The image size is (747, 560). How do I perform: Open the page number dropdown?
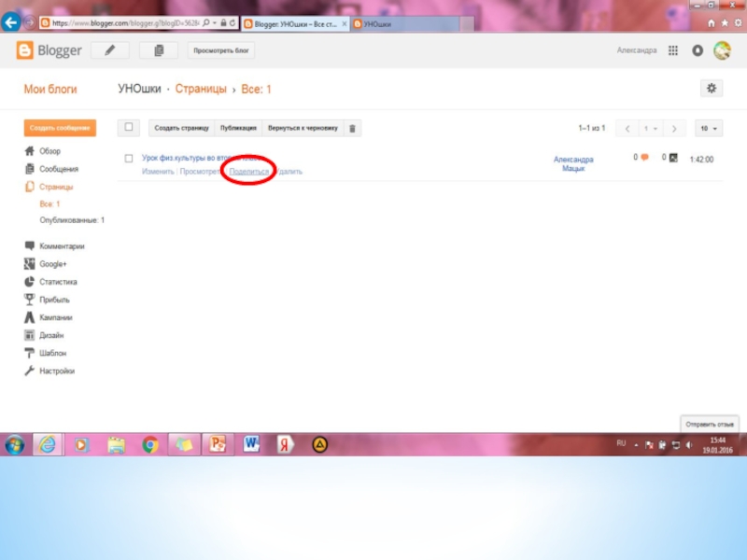pyautogui.click(x=651, y=129)
